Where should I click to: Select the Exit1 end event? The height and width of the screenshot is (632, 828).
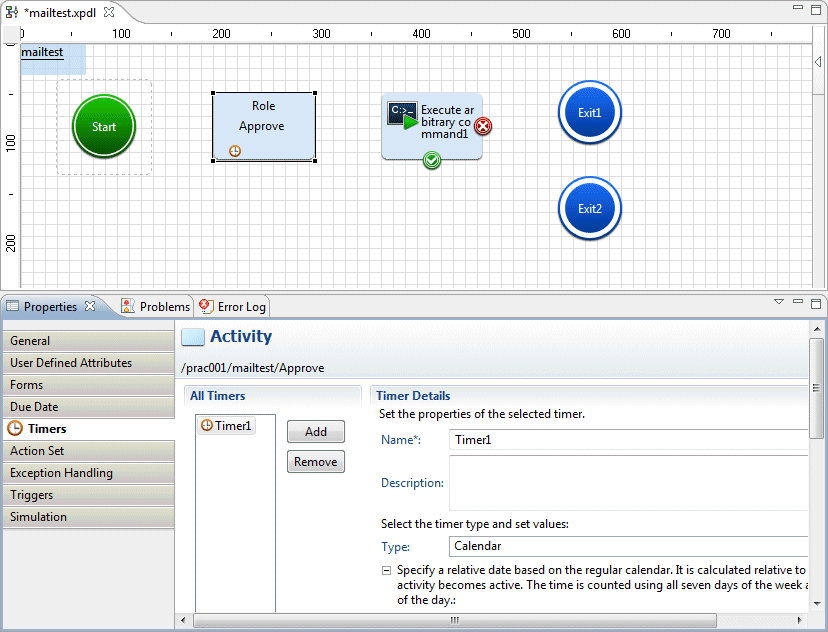click(x=589, y=112)
